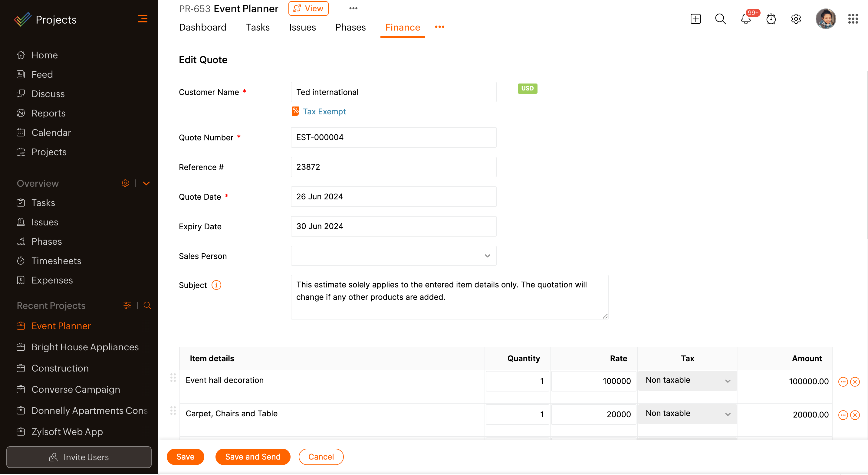
Task: Open the Dashboard tab
Action: tap(202, 27)
